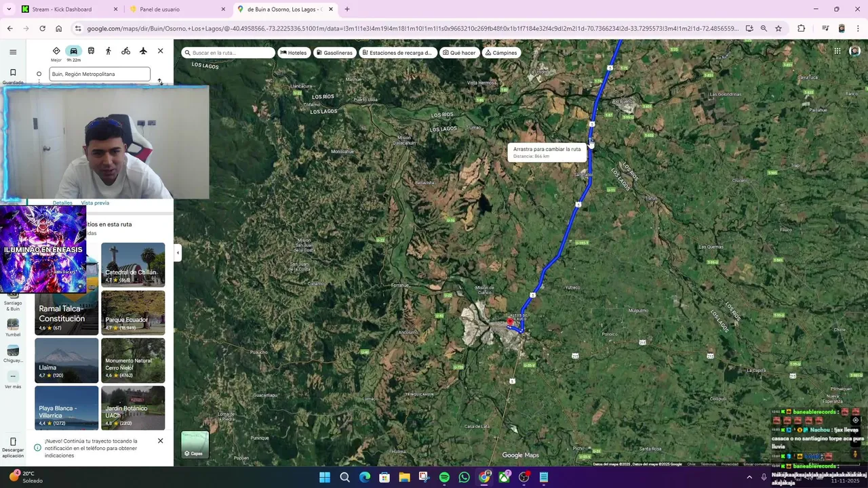Screen dimensions: 868x488
Task: Reload the page
Action: tap(42, 28)
